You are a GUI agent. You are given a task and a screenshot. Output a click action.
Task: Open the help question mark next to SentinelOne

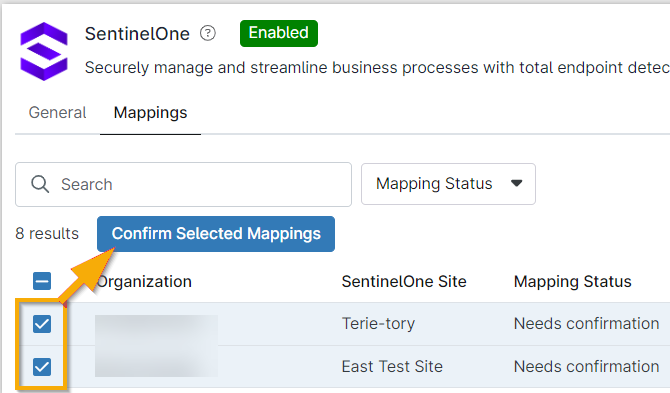(208, 33)
